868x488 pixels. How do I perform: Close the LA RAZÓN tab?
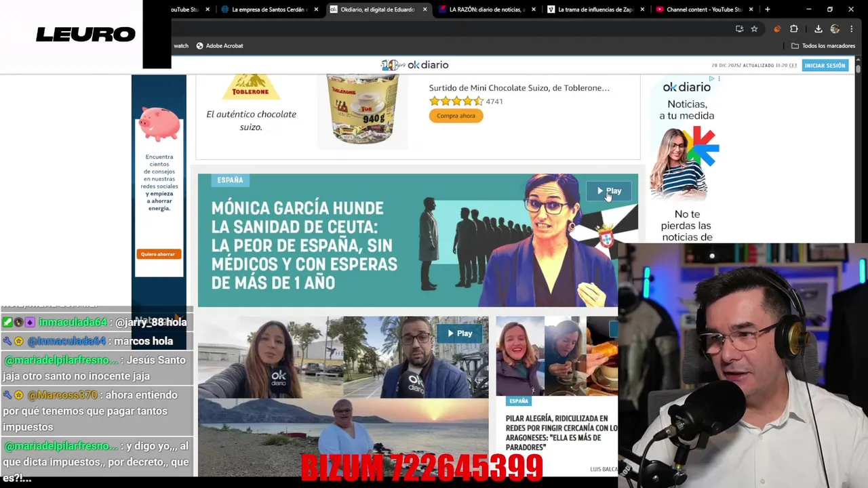[x=534, y=9]
